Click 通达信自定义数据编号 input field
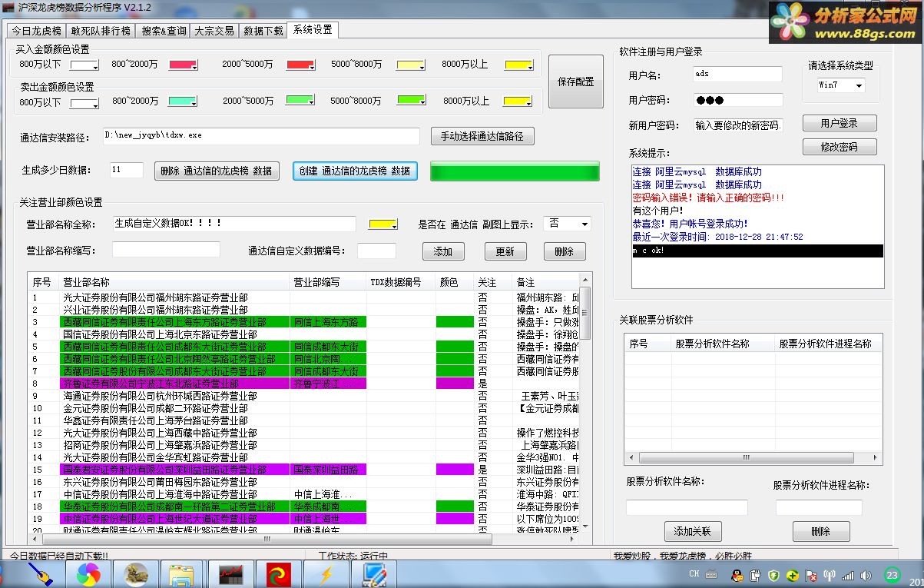 376,251
